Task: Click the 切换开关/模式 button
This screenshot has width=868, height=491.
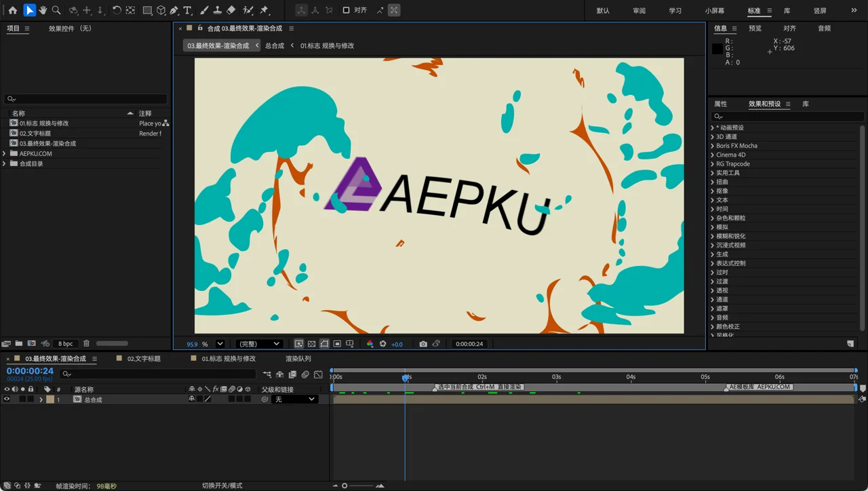Action: [x=222, y=486]
